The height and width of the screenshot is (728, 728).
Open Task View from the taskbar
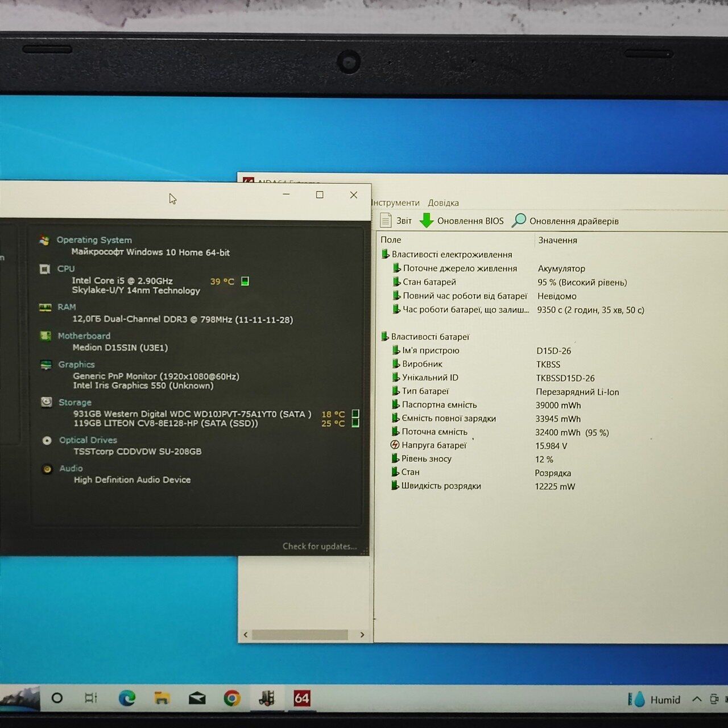tap(91, 698)
